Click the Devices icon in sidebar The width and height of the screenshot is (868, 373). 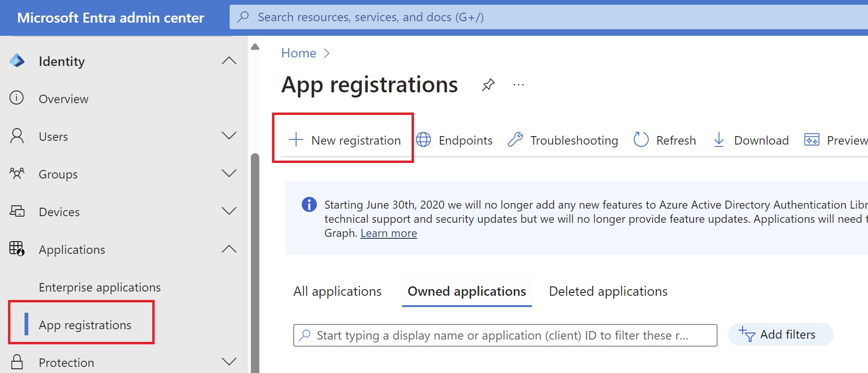pyautogui.click(x=17, y=211)
